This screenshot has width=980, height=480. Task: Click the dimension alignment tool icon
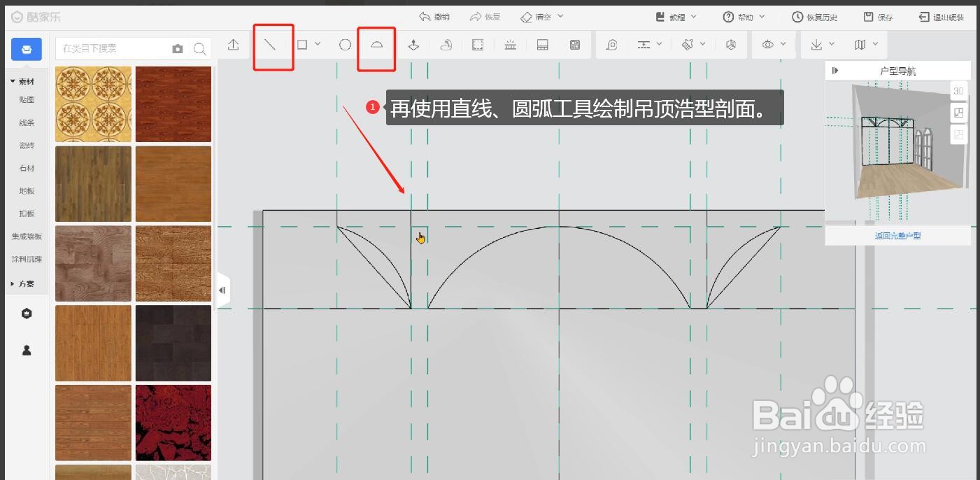644,45
